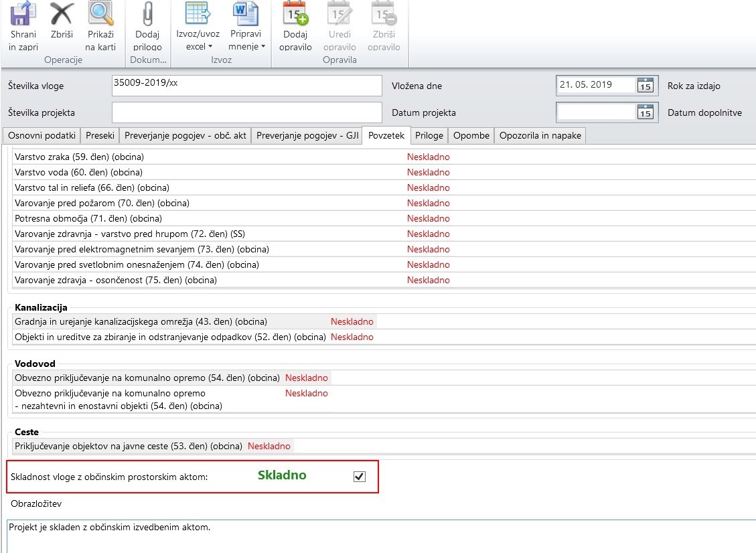Click Dodaj opravilo calendar icon
Screen dimensions: 756x553
[295, 14]
